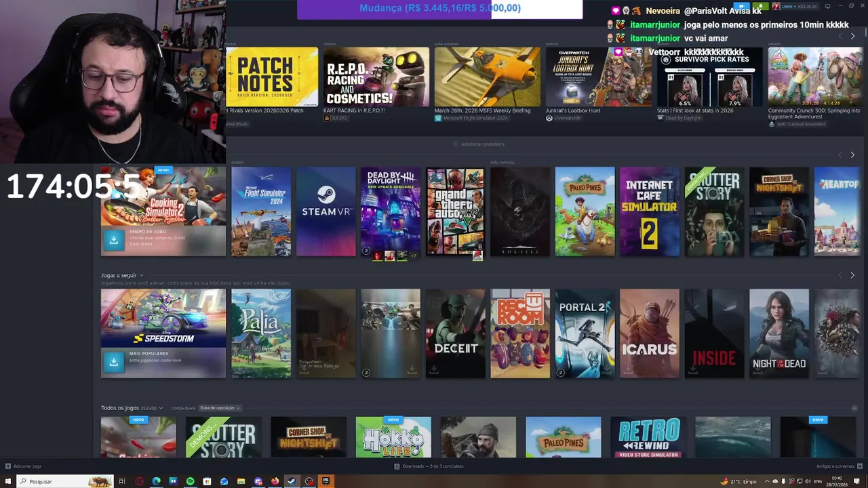Show next items in the news shelf
The image size is (868, 488).
click(852, 36)
